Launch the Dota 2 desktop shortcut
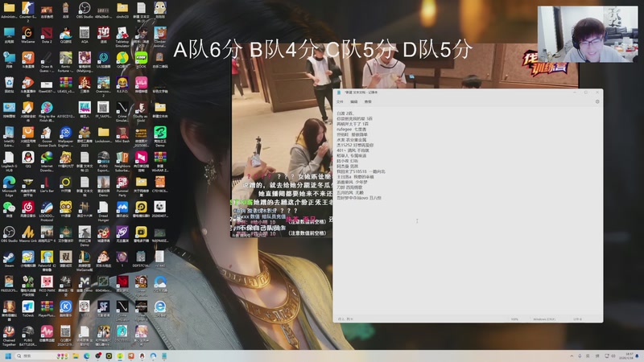 (x=47, y=35)
